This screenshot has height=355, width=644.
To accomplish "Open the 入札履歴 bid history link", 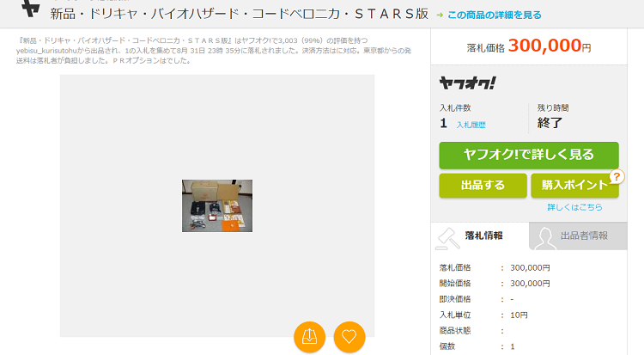I will coord(471,125).
